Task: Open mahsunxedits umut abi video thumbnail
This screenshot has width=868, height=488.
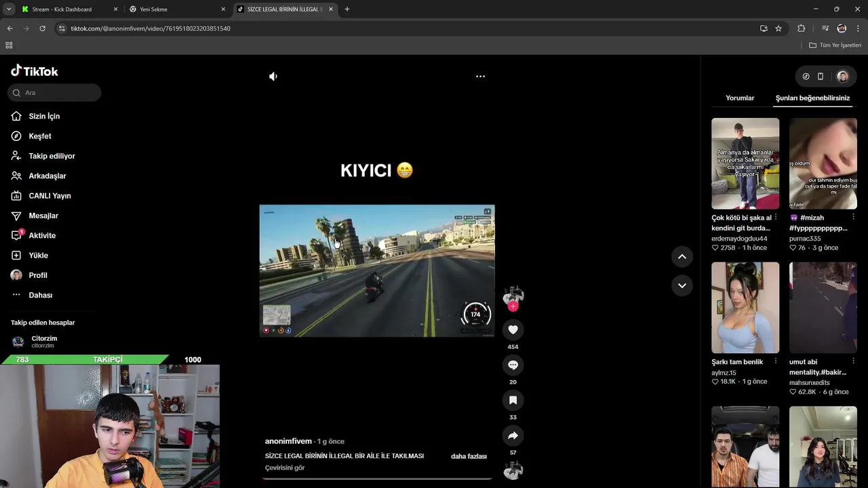Action: click(823, 308)
